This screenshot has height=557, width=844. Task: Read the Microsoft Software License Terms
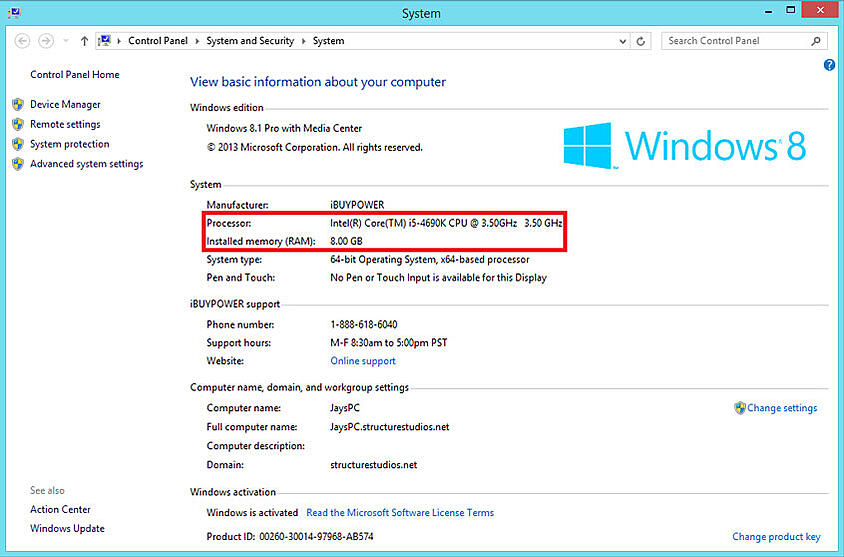point(400,513)
